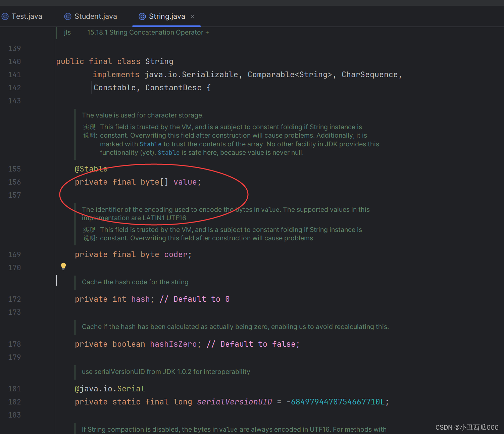Click the class icon on the String.java tab
Image resolution: width=504 pixels, height=434 pixels.
click(x=142, y=16)
